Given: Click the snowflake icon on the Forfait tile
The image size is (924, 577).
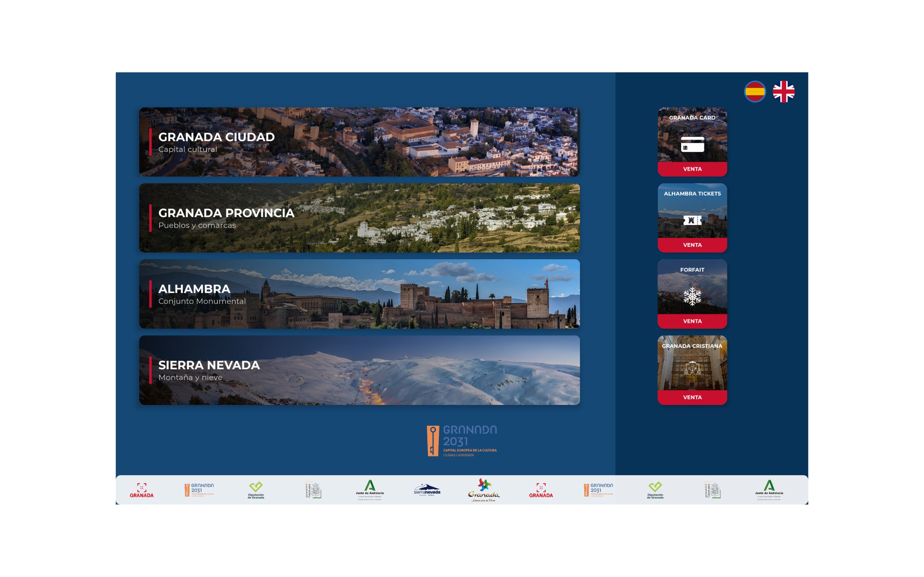Looking at the screenshot, I should (x=692, y=296).
